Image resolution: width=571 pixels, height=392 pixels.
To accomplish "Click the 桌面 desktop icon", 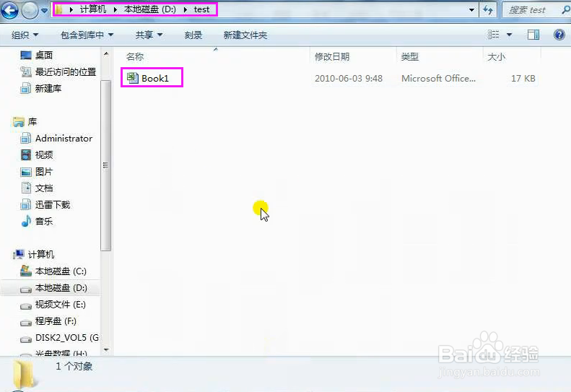I will click(26, 56).
